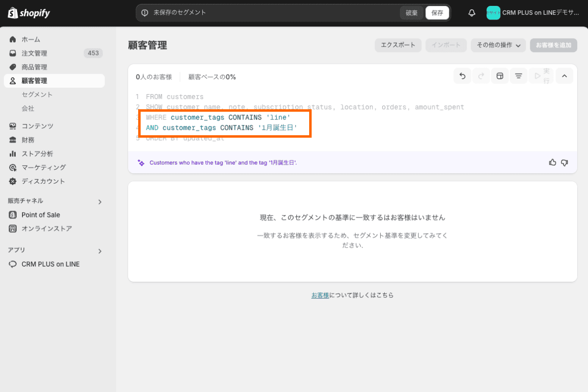
Task: Open the CRM PLUS on LINE store account menu
Action: [x=533, y=13]
